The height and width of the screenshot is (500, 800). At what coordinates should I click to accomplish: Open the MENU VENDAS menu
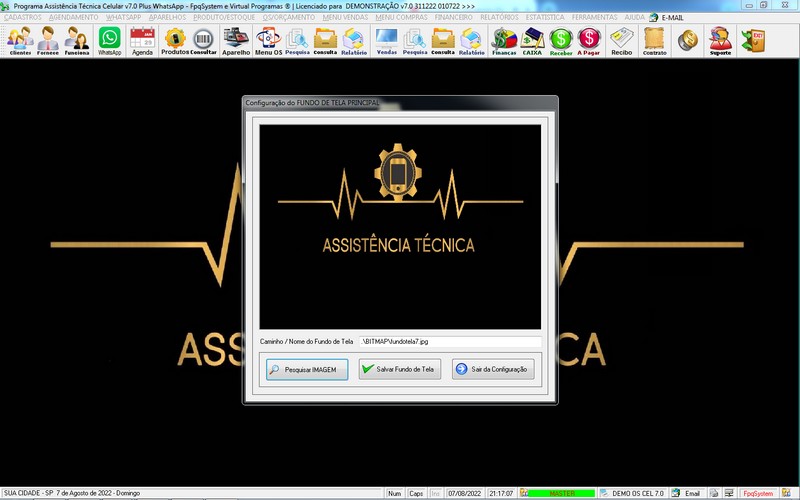345,17
